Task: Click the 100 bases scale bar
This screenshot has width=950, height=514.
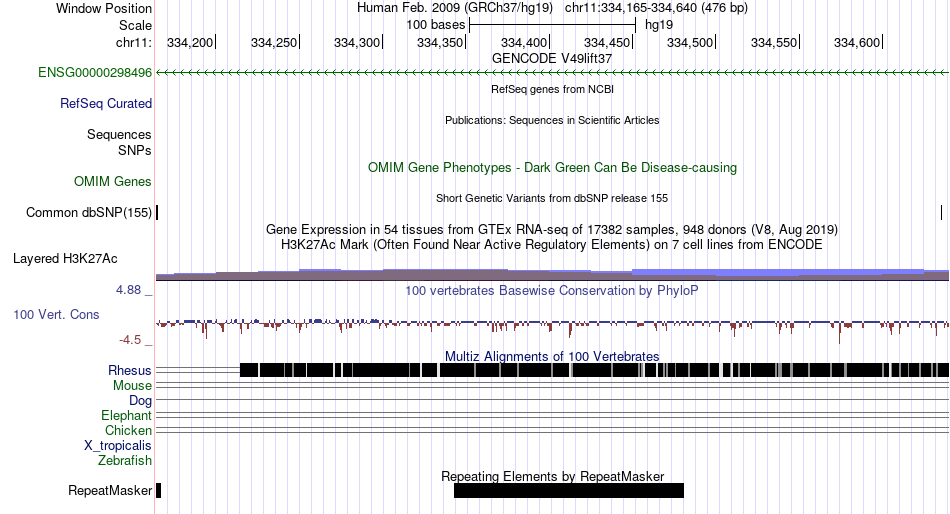Action: point(553,25)
